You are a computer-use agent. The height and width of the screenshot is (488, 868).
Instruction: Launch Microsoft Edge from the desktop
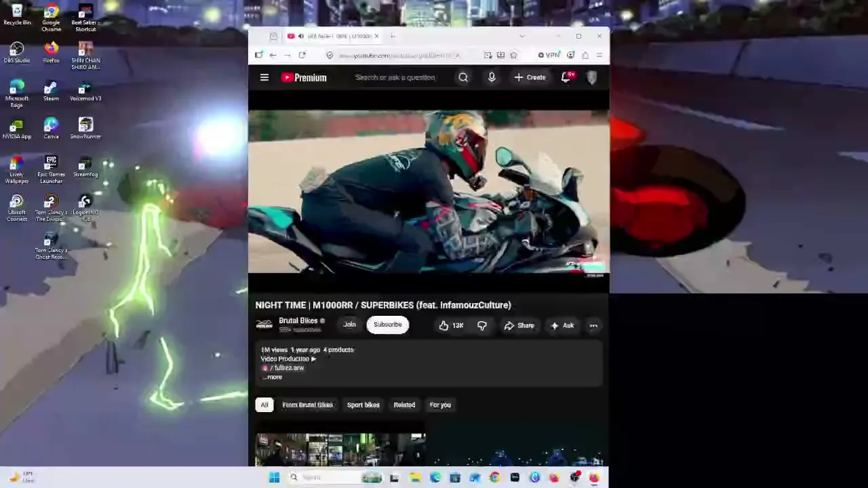click(x=17, y=94)
